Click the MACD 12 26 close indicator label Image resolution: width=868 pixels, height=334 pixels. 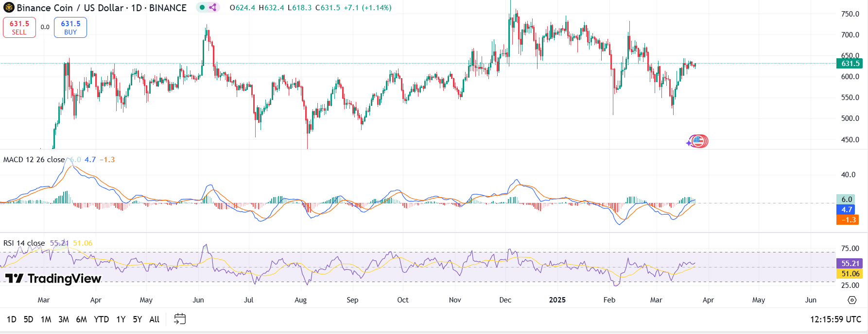[x=34, y=160]
